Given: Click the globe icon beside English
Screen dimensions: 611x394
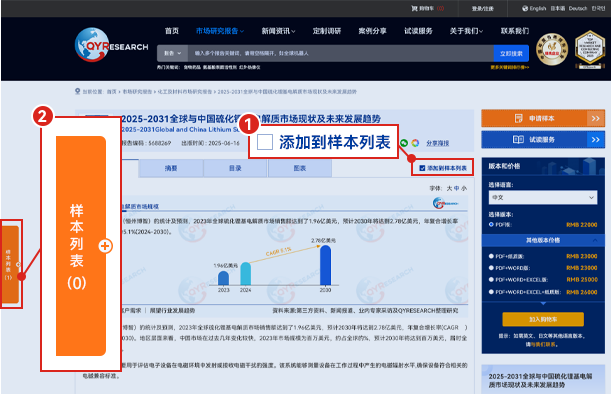Looking at the screenshot, I should [x=525, y=8].
